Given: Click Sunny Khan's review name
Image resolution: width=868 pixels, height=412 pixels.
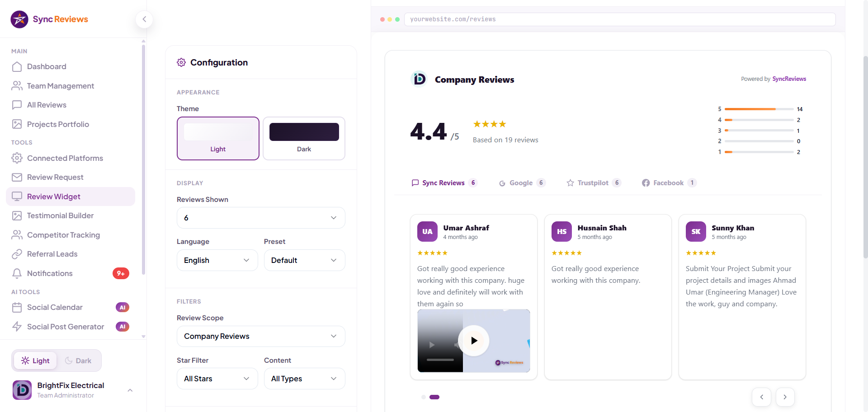Looking at the screenshot, I should pyautogui.click(x=733, y=228).
